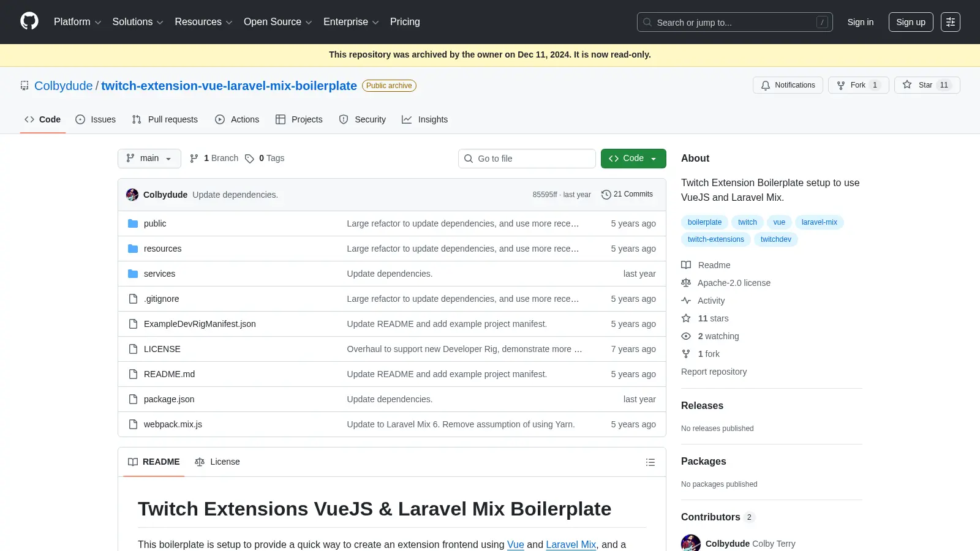Open ExampleDevRigManifest.json file

200,324
